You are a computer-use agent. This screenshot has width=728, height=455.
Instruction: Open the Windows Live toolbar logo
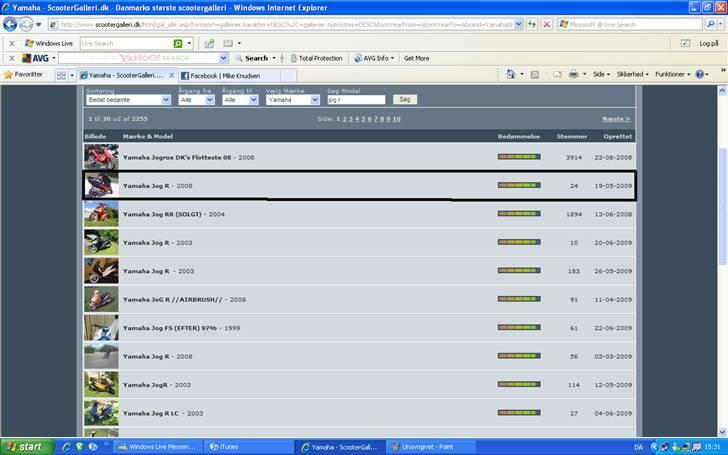tap(49, 43)
